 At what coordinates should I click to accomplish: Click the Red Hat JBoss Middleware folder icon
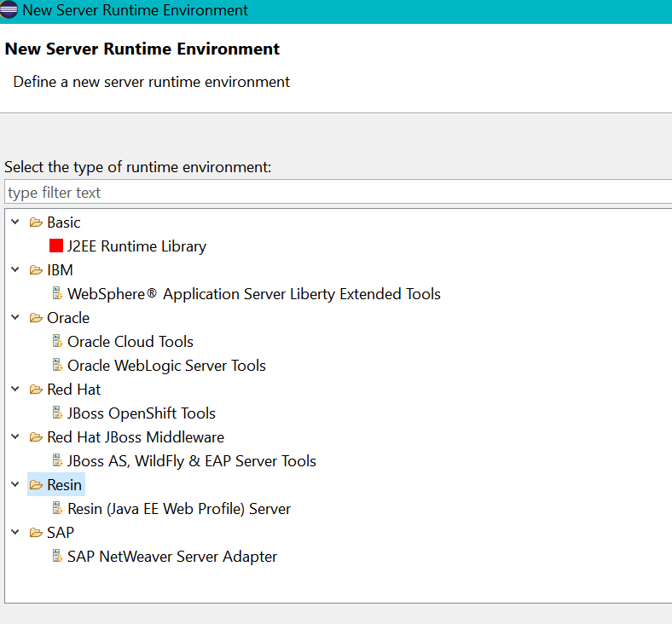point(36,436)
